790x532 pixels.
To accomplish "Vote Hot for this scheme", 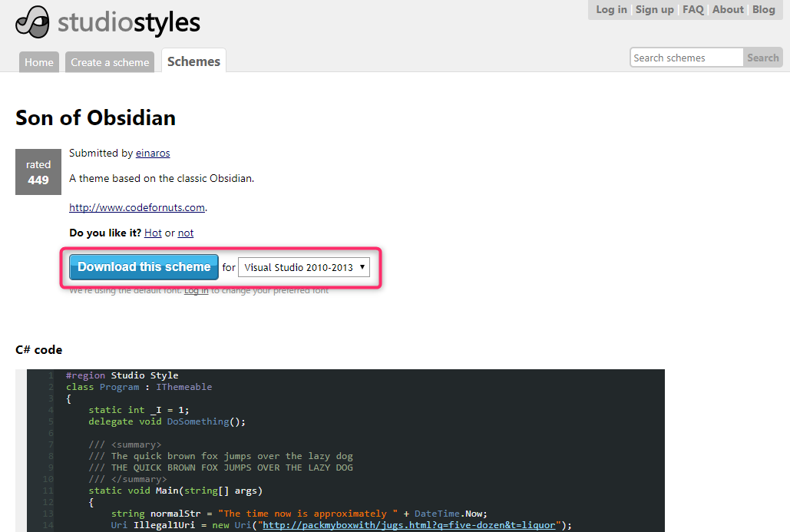I will click(153, 233).
